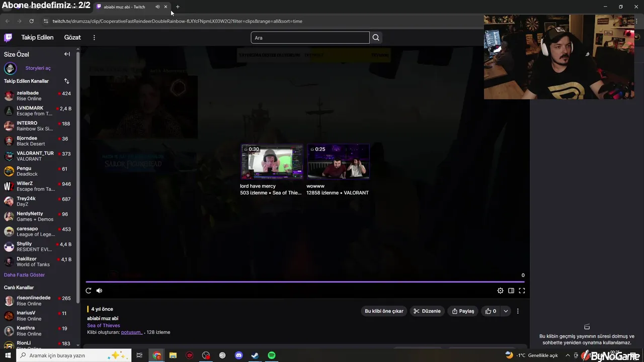
Task: Open Chrome from the taskbar
Action: pos(157,355)
